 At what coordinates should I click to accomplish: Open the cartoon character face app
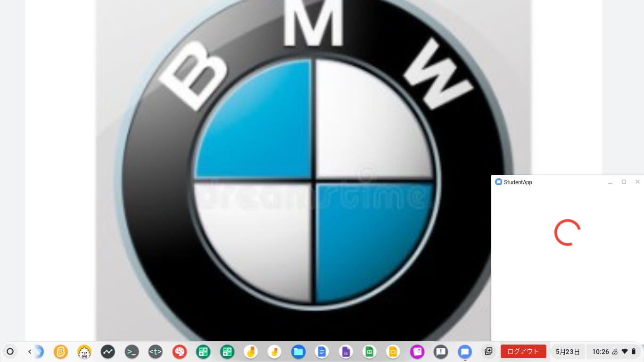(84, 352)
